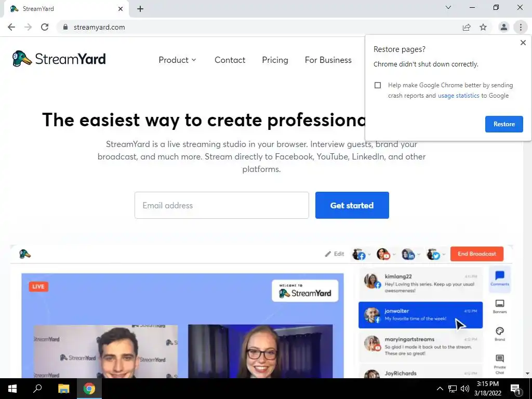Image resolution: width=532 pixels, height=399 pixels.
Task: Click the End Broadcast button
Action: pos(477,254)
